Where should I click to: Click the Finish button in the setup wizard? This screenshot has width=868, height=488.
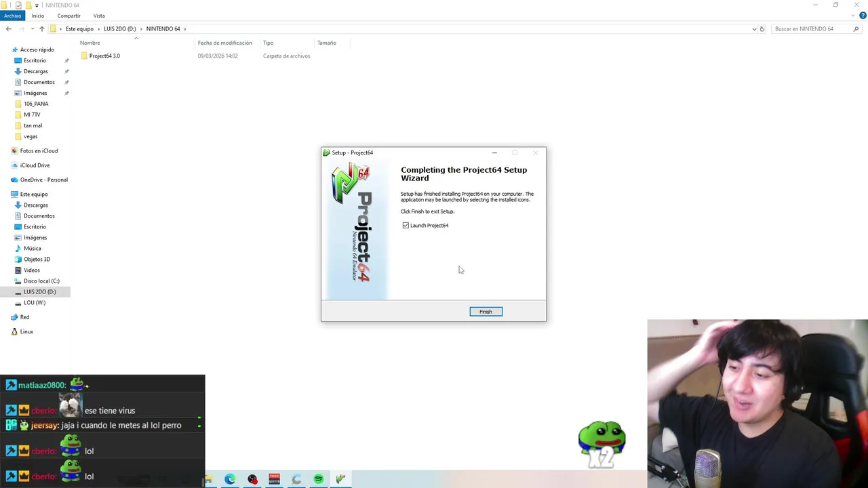click(x=486, y=312)
